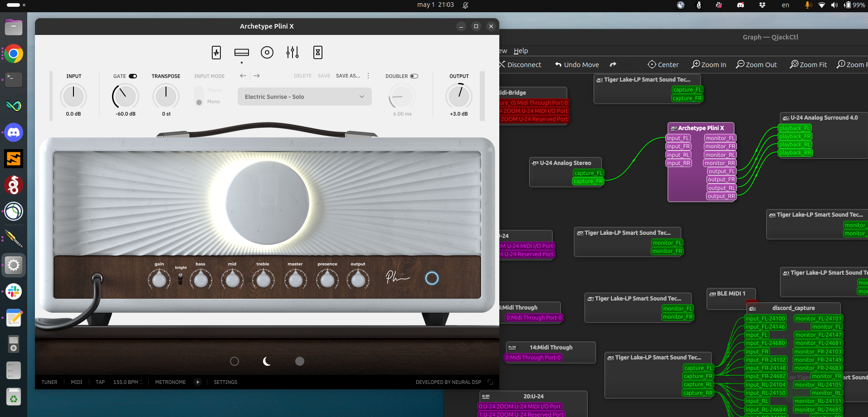Select the crescent moon amp type icon
This screenshot has height=417, width=868.
click(267, 361)
